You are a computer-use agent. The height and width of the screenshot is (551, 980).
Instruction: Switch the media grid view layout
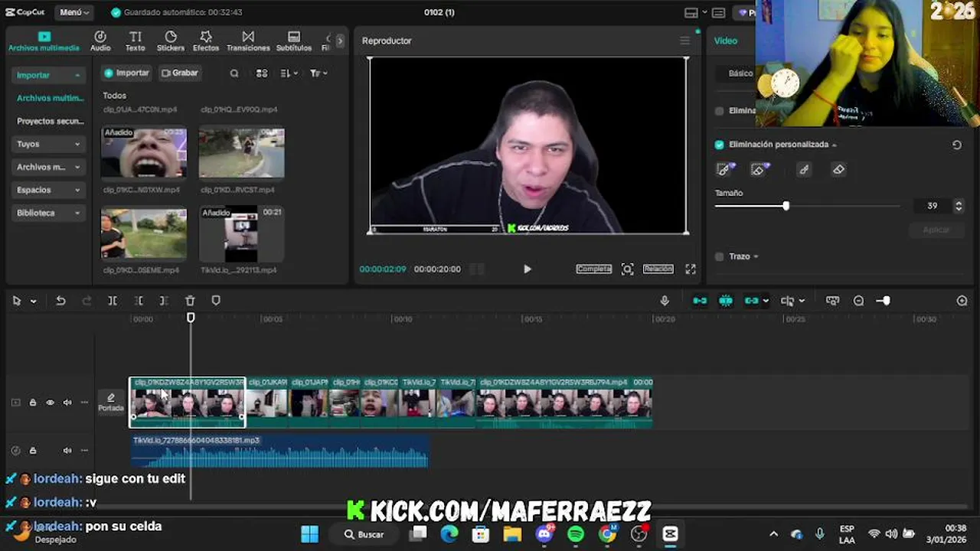(262, 73)
